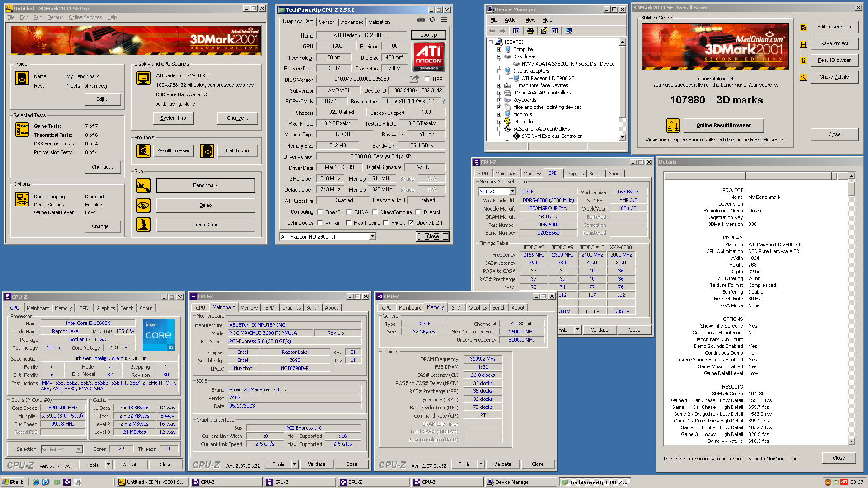Click the Selected Tests checklist icon
The image size is (868, 488).
pyautogui.click(x=22, y=130)
